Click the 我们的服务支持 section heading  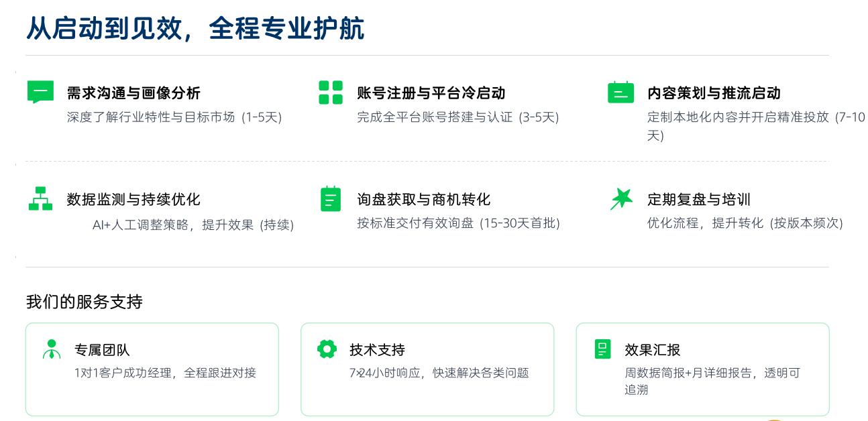[x=84, y=302]
